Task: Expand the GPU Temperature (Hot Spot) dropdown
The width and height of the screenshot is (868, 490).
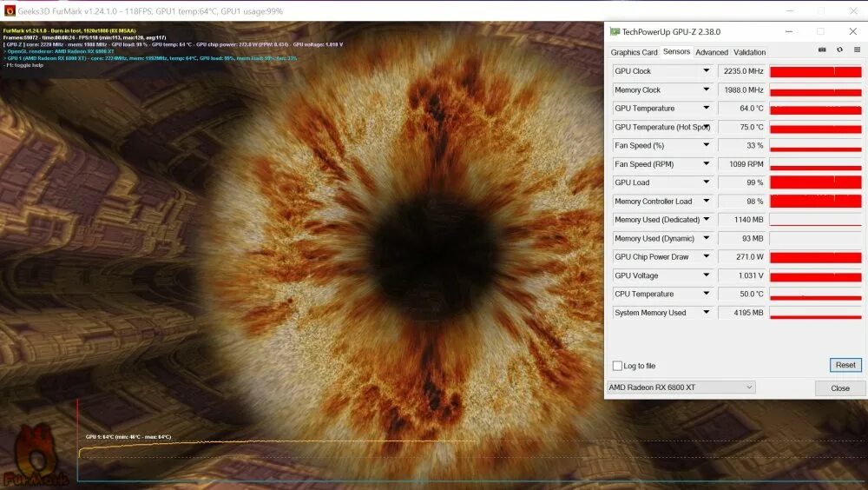Action: click(707, 126)
